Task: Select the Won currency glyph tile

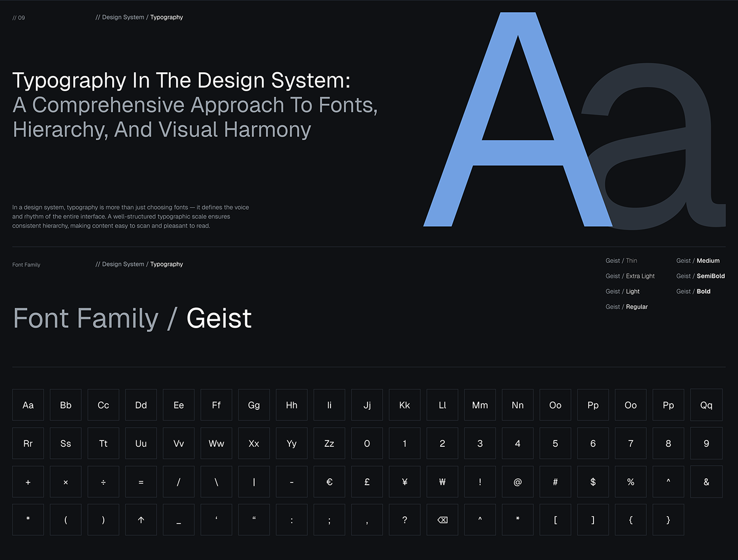Action: point(442,482)
